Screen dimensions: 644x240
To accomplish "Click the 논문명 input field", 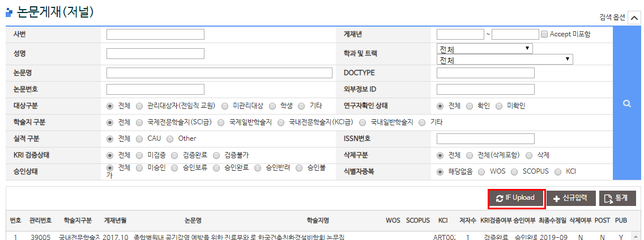I will 219,73.
